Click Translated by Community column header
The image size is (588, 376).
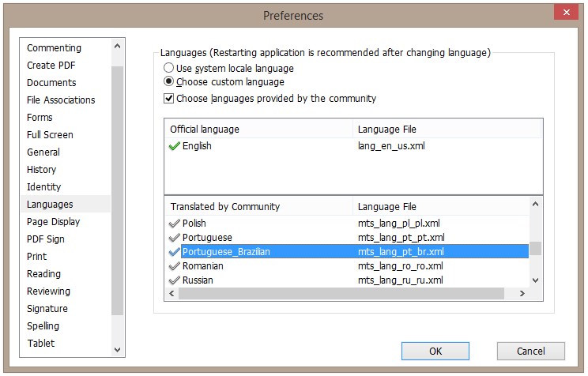coord(258,206)
